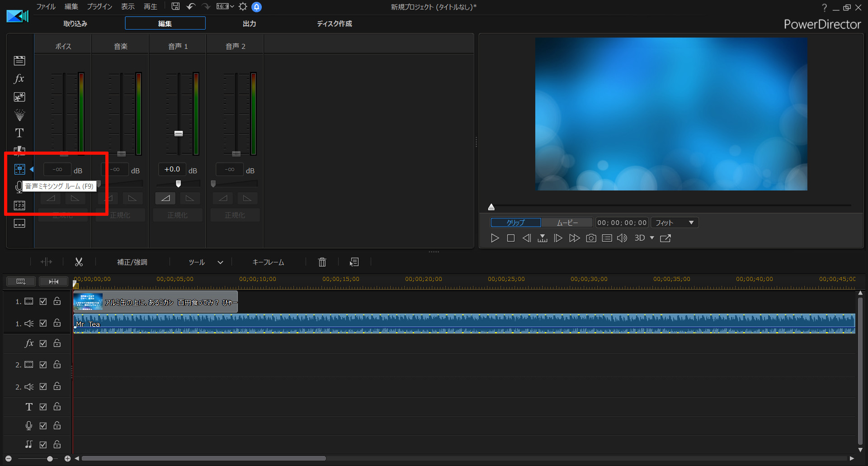Open the 16:9 aspect ratio dropdown

click(x=225, y=6)
